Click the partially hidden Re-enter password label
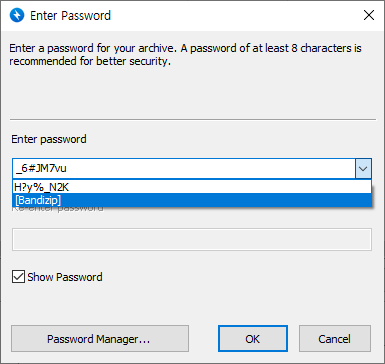Image resolution: width=385 pixels, height=364 pixels. point(57,209)
